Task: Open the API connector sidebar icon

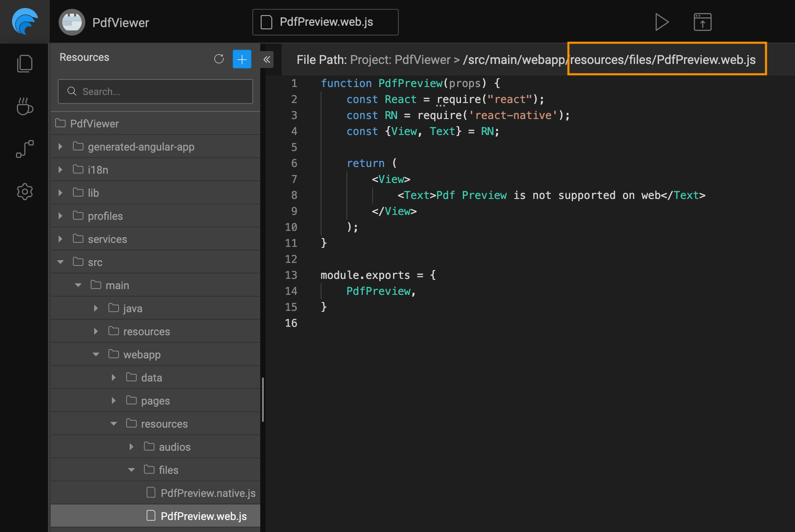Action: [24, 149]
